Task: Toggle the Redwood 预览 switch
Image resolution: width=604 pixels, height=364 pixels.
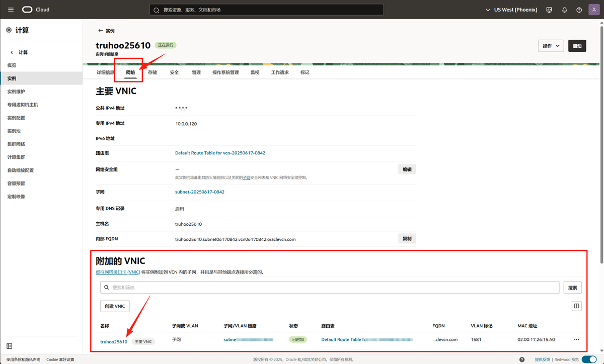Action: (588, 359)
